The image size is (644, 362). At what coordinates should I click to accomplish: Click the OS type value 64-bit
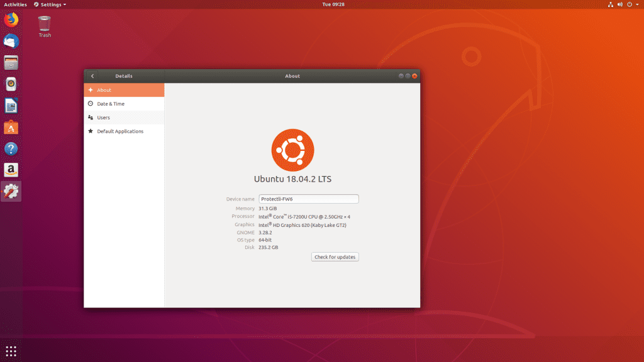(265, 240)
